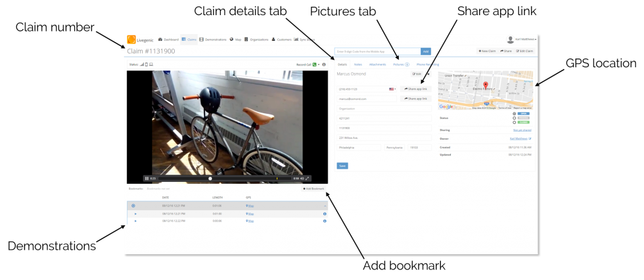Click the red map location pin
This screenshot has height=280, width=644.
486,86
